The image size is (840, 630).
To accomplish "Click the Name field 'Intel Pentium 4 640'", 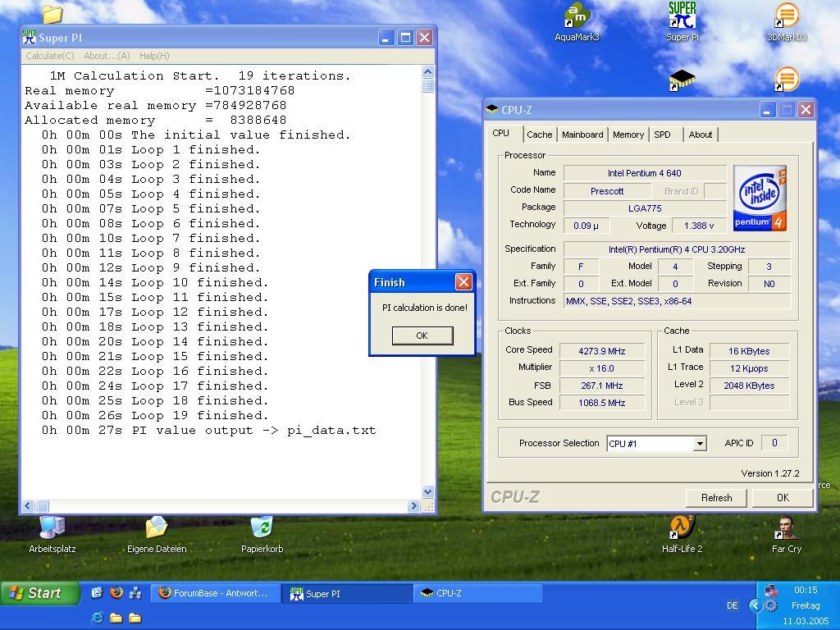I will [x=645, y=173].
